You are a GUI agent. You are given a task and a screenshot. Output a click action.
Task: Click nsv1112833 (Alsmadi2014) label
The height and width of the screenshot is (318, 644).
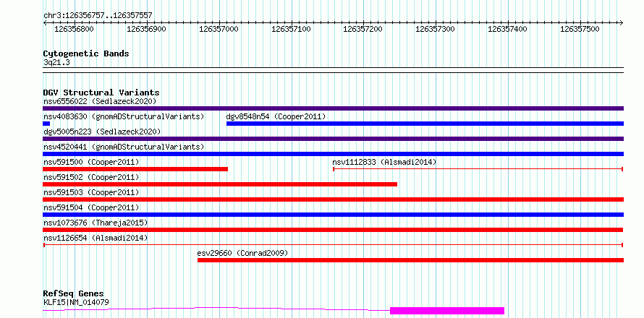click(384, 162)
